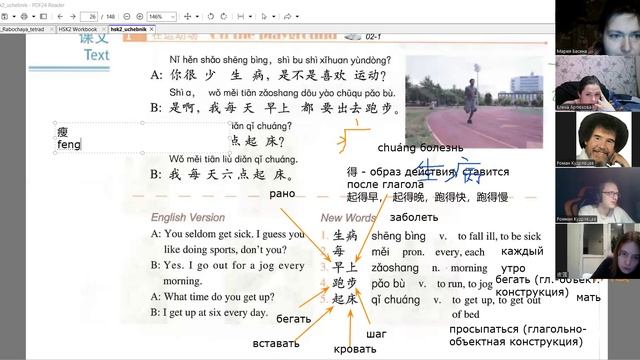
Task: Click the annotation 'бегать' near the arrows
Action: tap(293, 319)
